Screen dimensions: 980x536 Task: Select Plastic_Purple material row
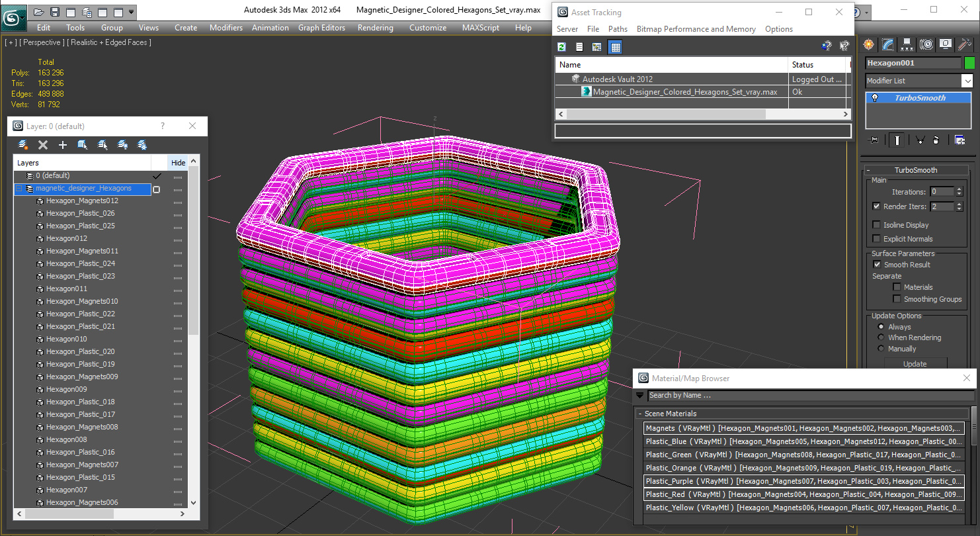click(804, 481)
